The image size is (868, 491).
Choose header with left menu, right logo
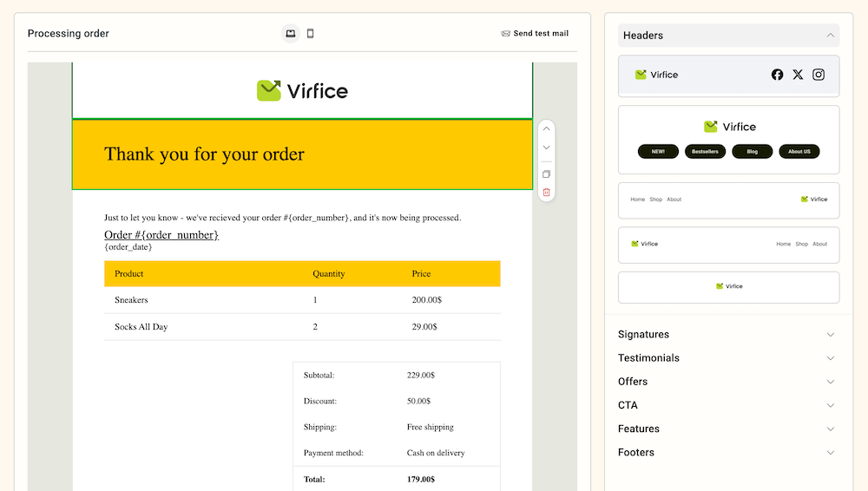(x=728, y=200)
